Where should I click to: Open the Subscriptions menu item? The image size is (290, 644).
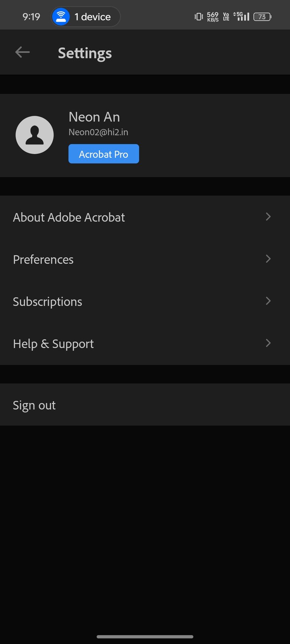tap(48, 302)
